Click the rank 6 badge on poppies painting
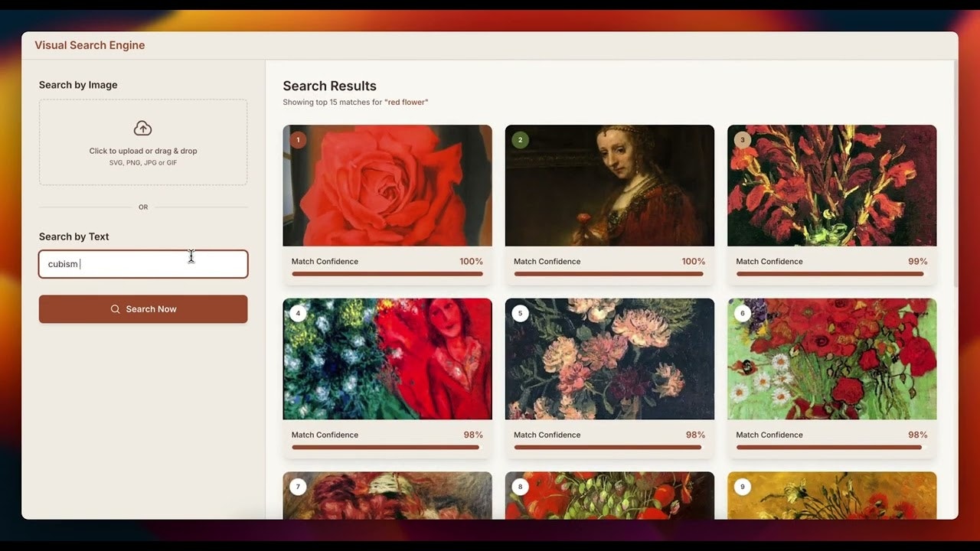980x551 pixels. 742,313
